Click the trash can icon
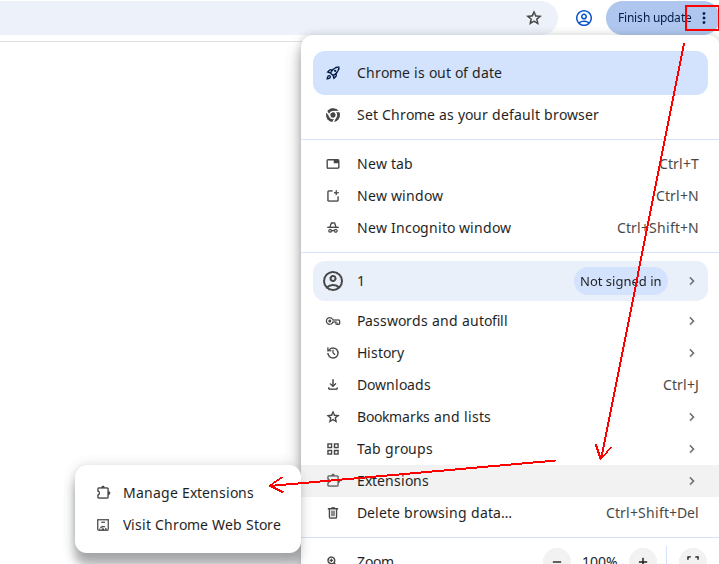This screenshot has width=719, height=564. tap(333, 513)
